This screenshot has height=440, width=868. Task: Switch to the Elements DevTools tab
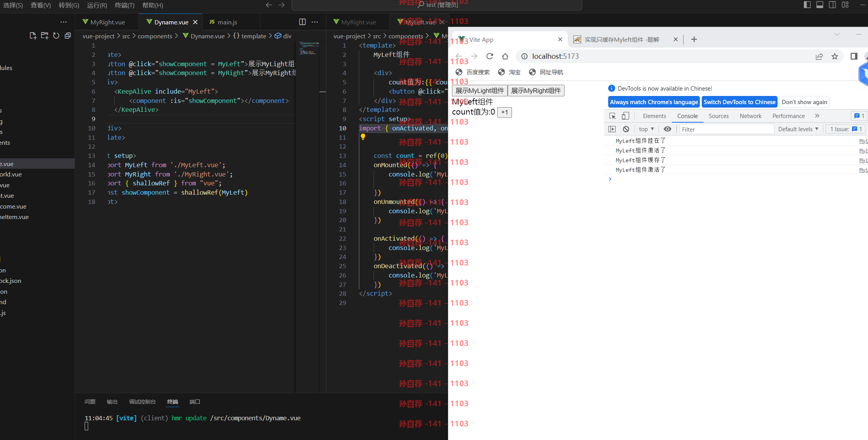(655, 116)
